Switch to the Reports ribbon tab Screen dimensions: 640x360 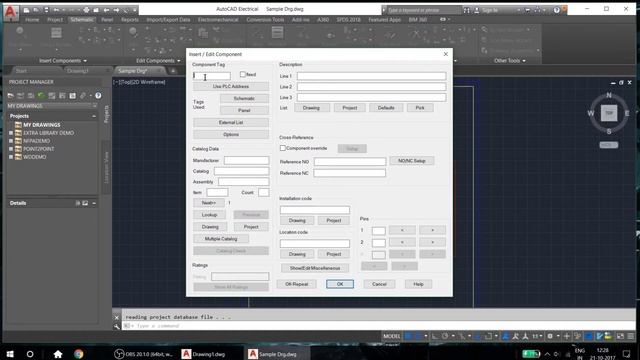pyautogui.click(x=130, y=20)
